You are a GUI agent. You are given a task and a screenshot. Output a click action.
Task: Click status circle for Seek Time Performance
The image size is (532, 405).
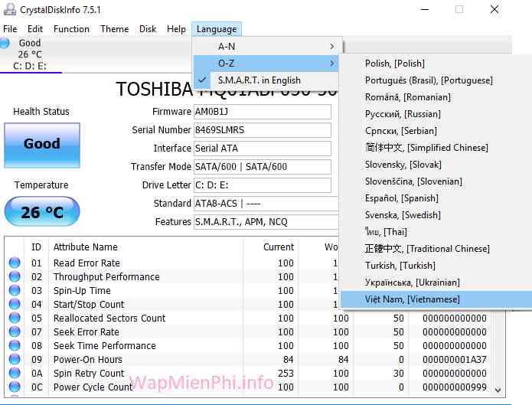[15, 345]
